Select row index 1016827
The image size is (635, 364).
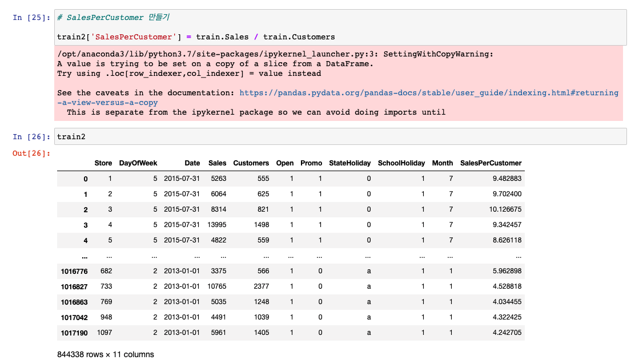click(74, 287)
